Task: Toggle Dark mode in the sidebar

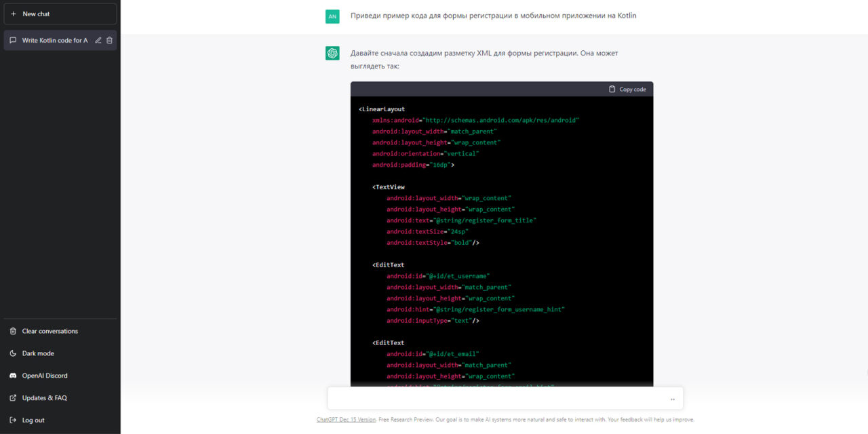Action: pos(60,353)
